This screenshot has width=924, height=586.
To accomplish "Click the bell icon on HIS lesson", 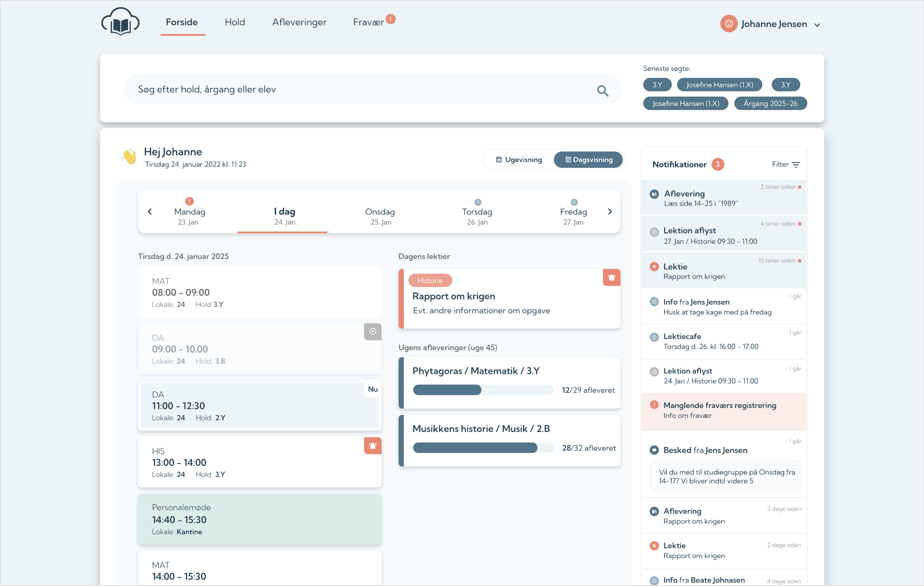I will [x=373, y=446].
